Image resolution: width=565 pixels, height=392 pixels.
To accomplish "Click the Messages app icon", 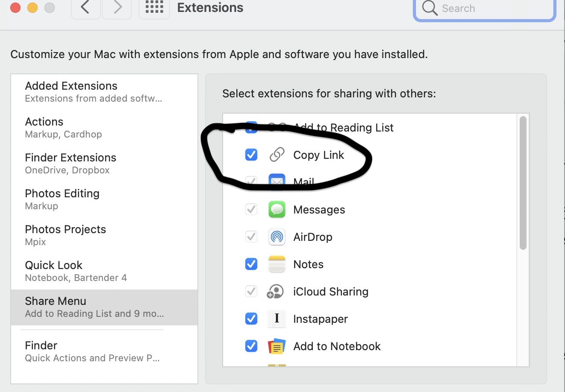I will pyautogui.click(x=277, y=210).
